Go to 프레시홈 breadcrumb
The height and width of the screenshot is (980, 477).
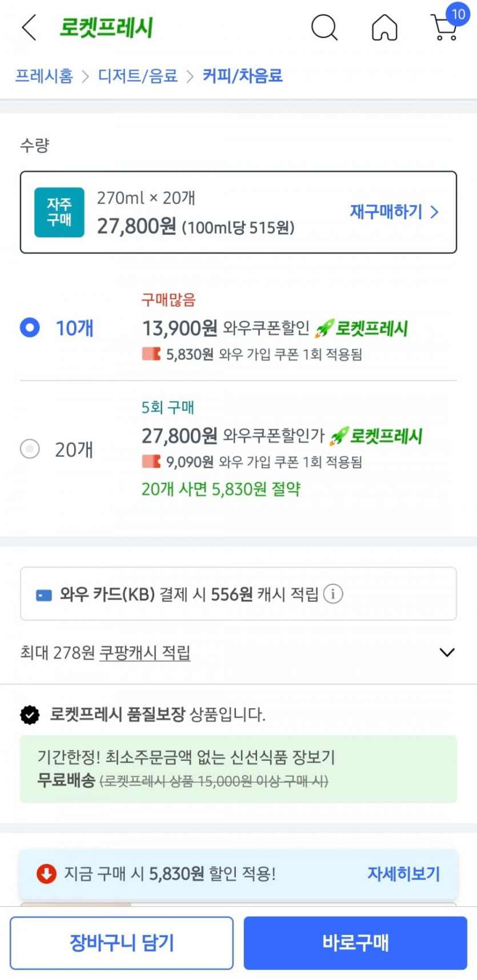click(44, 76)
